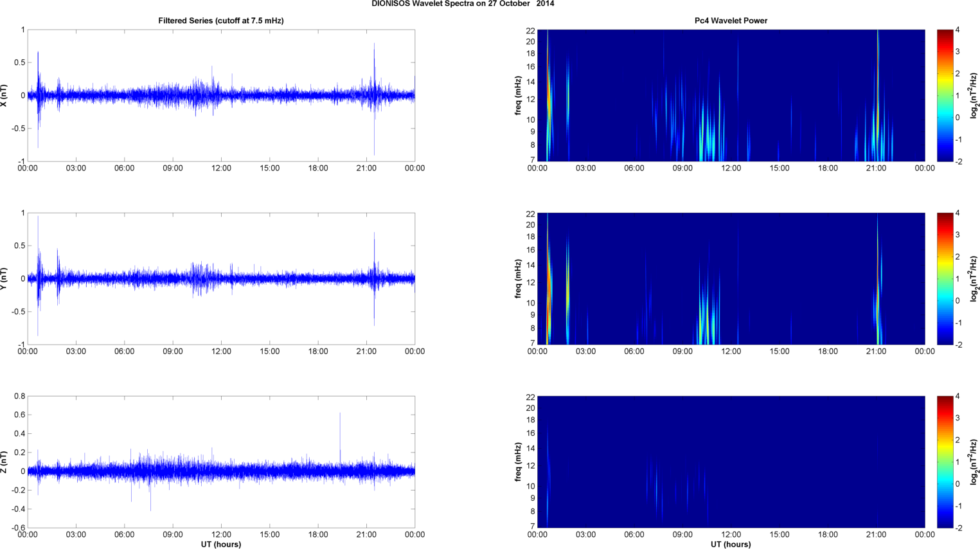Click the Z filtered time series plot

221,462
